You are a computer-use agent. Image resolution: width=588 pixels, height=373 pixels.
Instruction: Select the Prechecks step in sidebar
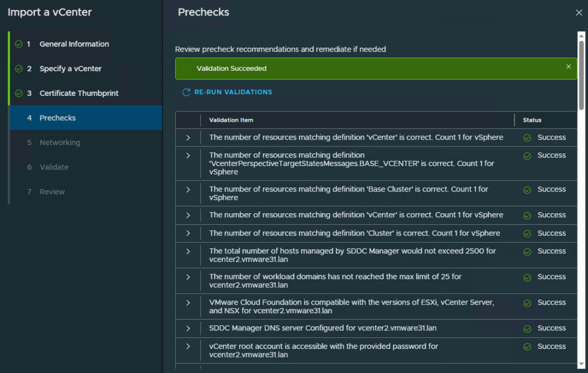57,118
